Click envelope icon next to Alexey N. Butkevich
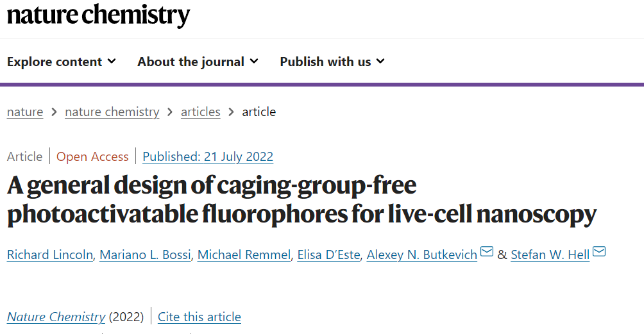 point(487,251)
